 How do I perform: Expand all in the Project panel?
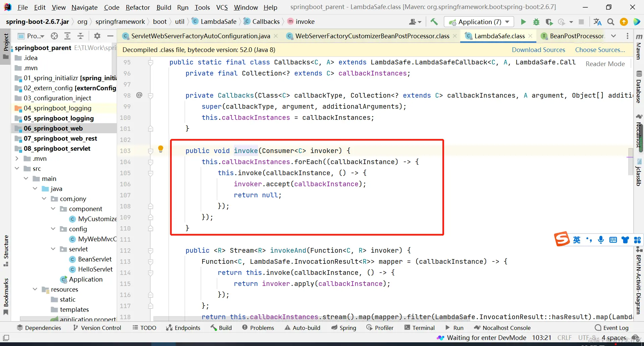pyautogui.click(x=67, y=36)
